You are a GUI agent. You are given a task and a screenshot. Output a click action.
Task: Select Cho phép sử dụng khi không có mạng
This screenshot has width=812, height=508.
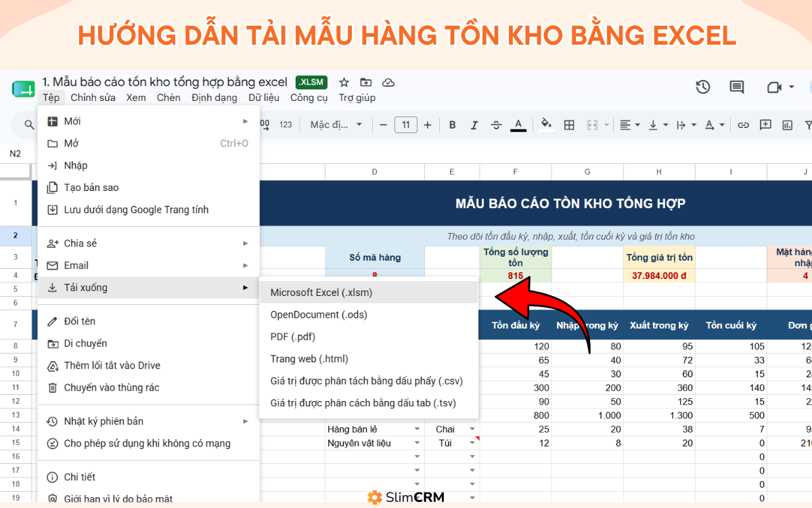coord(149,444)
